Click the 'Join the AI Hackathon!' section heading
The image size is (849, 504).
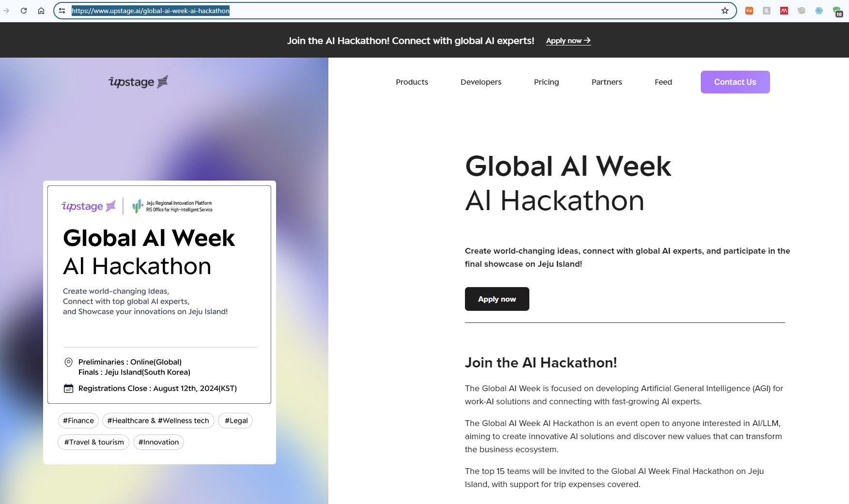[540, 363]
